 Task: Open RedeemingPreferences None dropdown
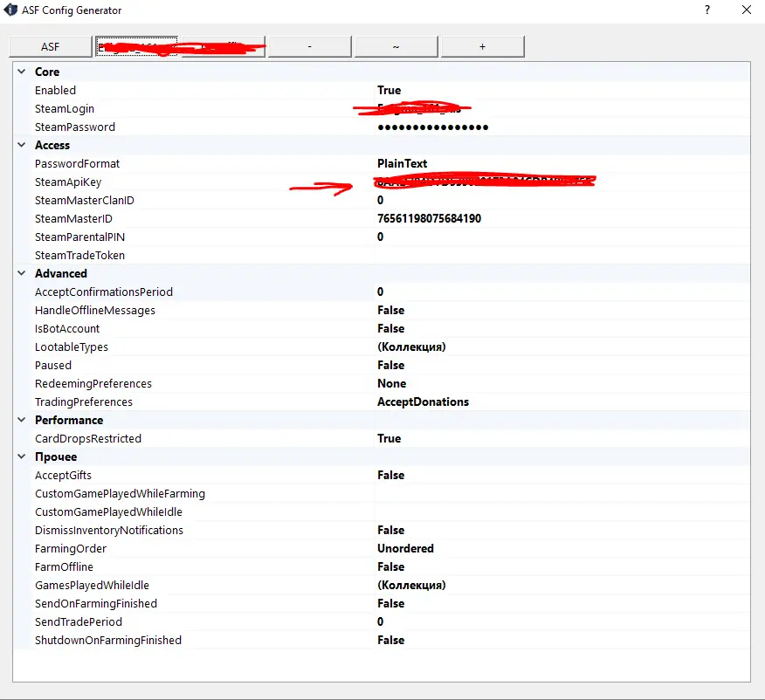pyautogui.click(x=392, y=383)
